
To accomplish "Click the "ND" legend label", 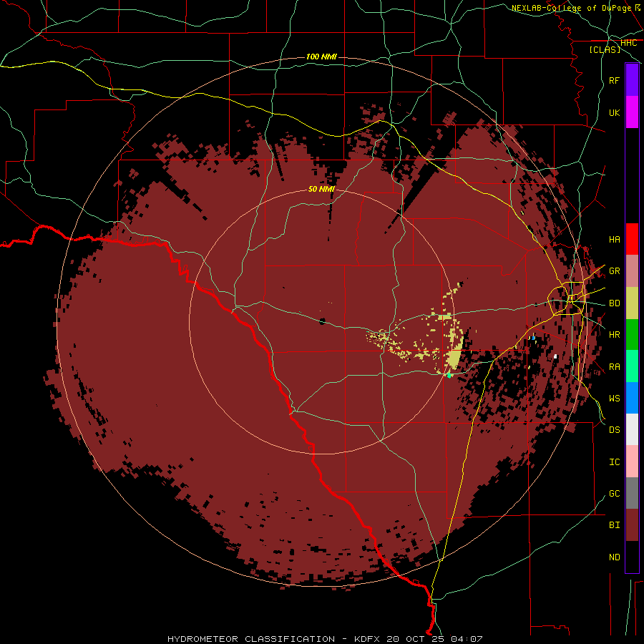I will pos(614,557).
